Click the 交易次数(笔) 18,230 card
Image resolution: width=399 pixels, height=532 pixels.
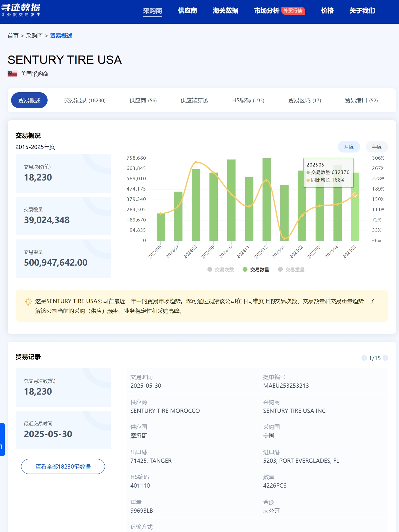click(63, 173)
